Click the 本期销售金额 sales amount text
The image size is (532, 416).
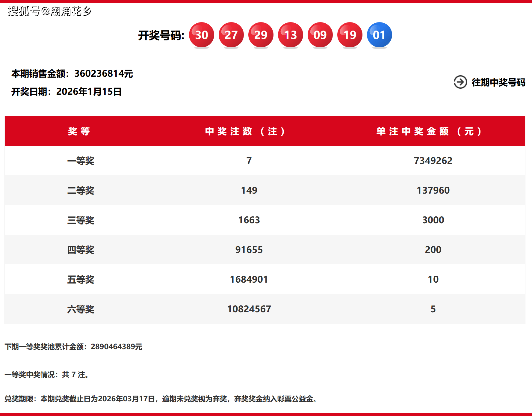pyautogui.click(x=72, y=73)
